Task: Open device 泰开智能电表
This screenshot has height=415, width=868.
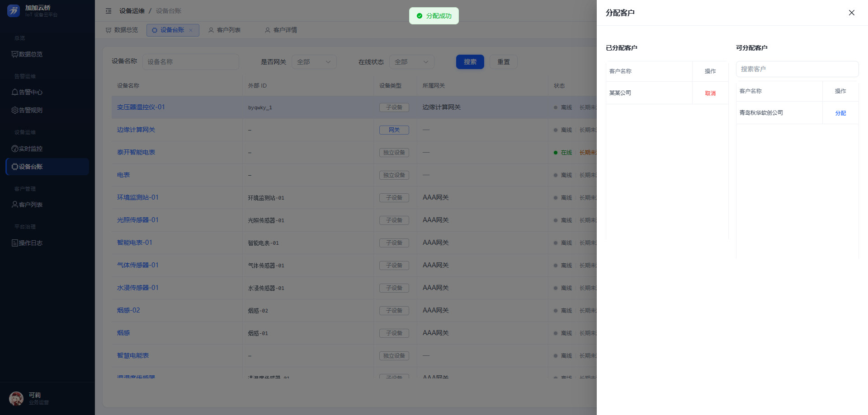Action: (x=136, y=152)
